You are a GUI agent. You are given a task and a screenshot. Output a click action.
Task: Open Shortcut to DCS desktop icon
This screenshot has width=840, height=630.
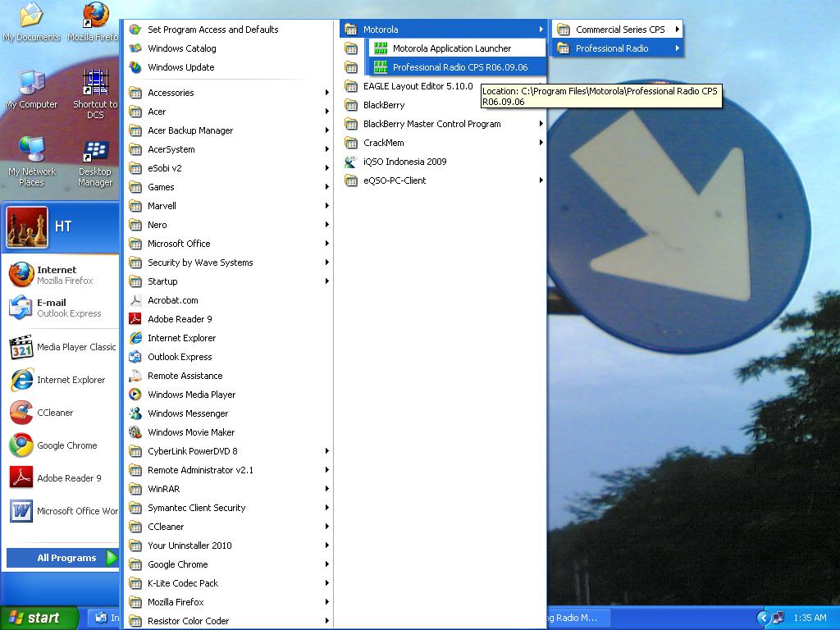click(x=95, y=95)
